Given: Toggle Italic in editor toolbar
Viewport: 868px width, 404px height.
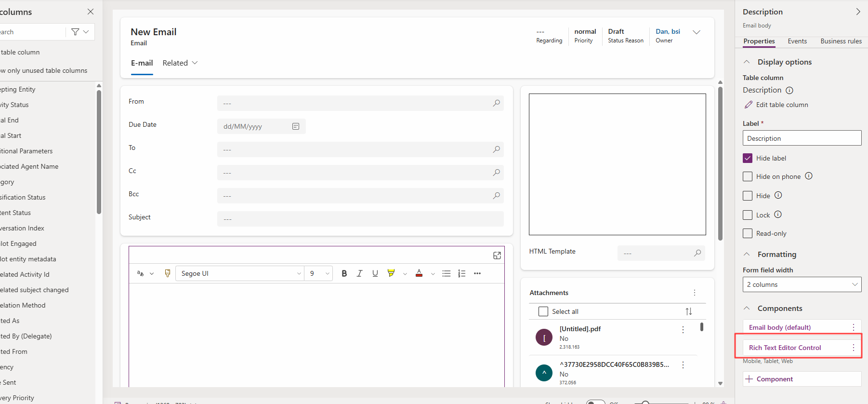Looking at the screenshot, I should point(359,273).
